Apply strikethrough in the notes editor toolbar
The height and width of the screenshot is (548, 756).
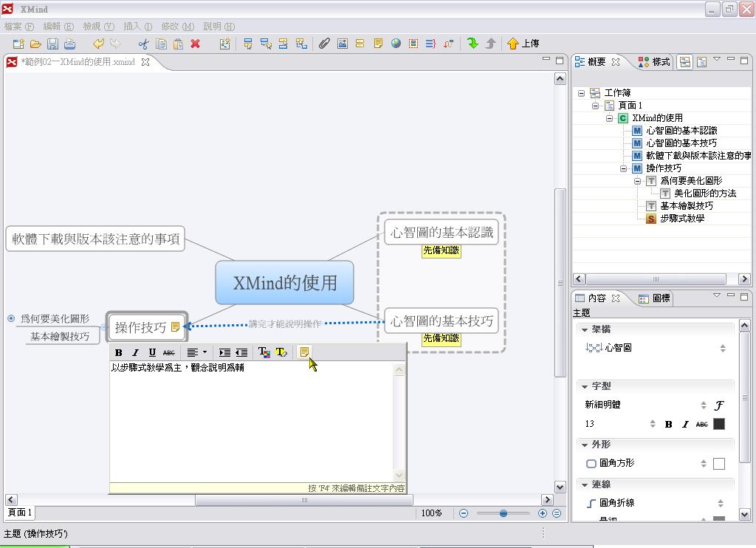[x=169, y=352]
